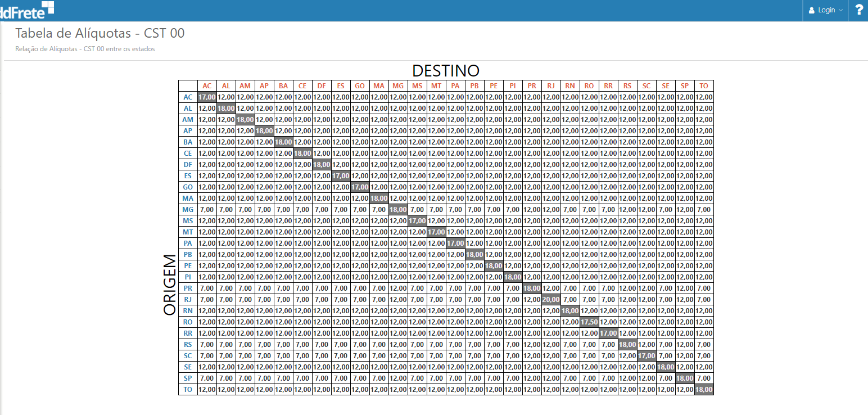The height and width of the screenshot is (415, 868).
Task: Select the DF destination column header
Action: tap(322, 85)
